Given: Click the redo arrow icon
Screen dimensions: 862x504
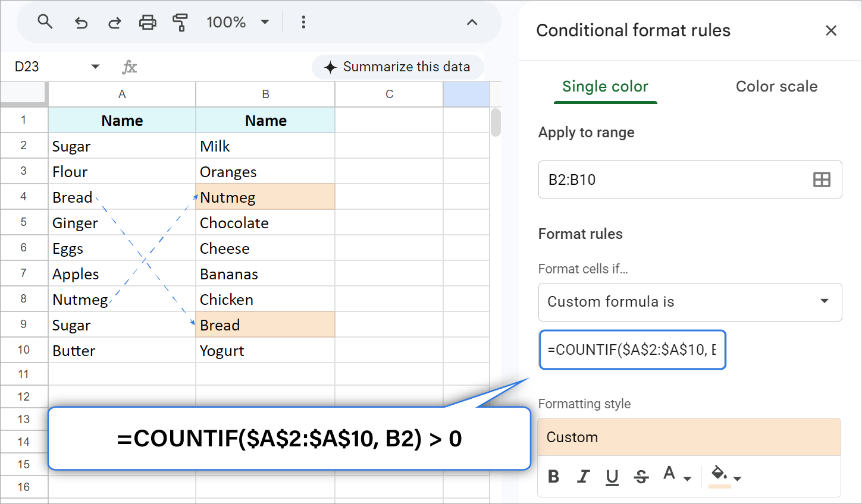Looking at the screenshot, I should pyautogui.click(x=114, y=23).
